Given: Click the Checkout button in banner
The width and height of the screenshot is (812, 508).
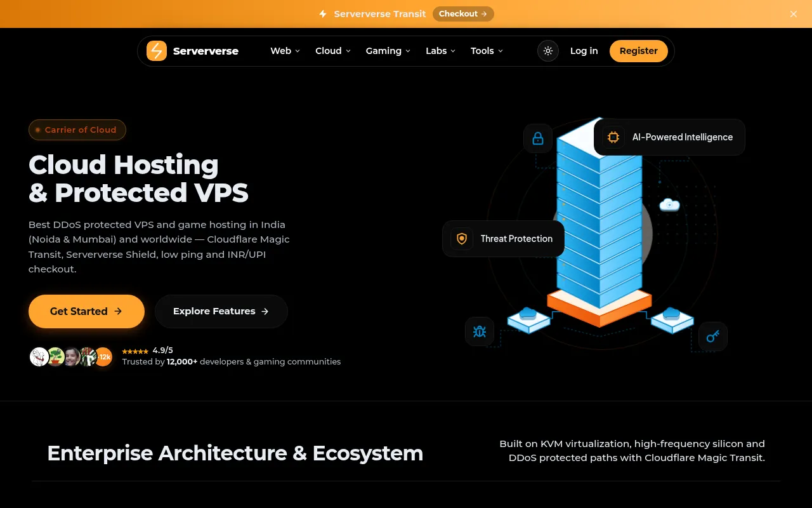Looking at the screenshot, I should point(463,14).
